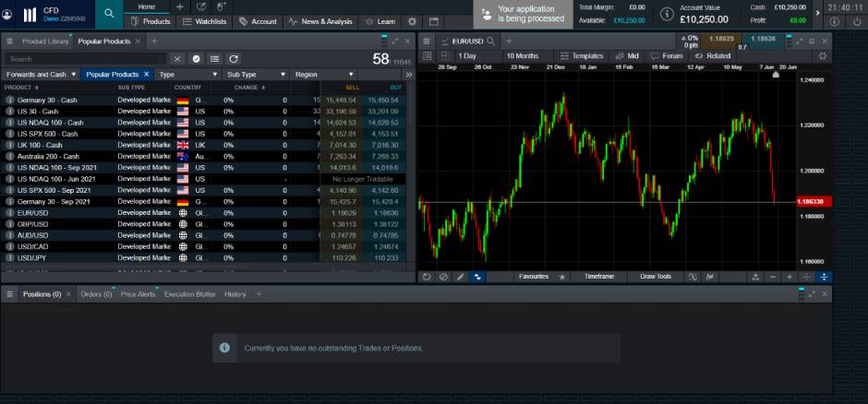Click info icon for Germany 30 - Cash

click(x=9, y=100)
